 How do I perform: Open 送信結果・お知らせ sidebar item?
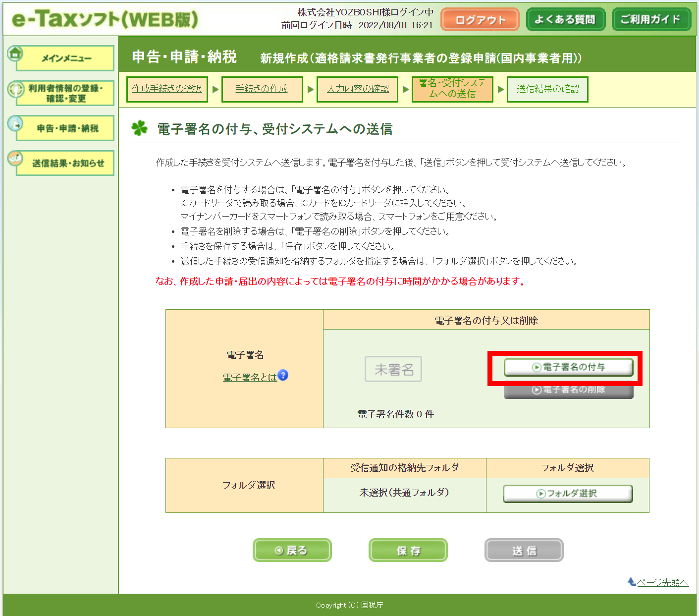pyautogui.click(x=66, y=163)
